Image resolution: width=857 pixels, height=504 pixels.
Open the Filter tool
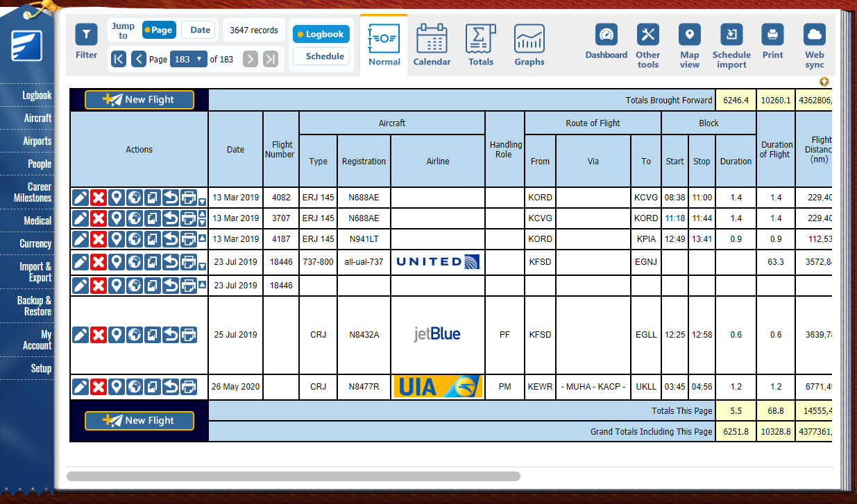[86, 41]
